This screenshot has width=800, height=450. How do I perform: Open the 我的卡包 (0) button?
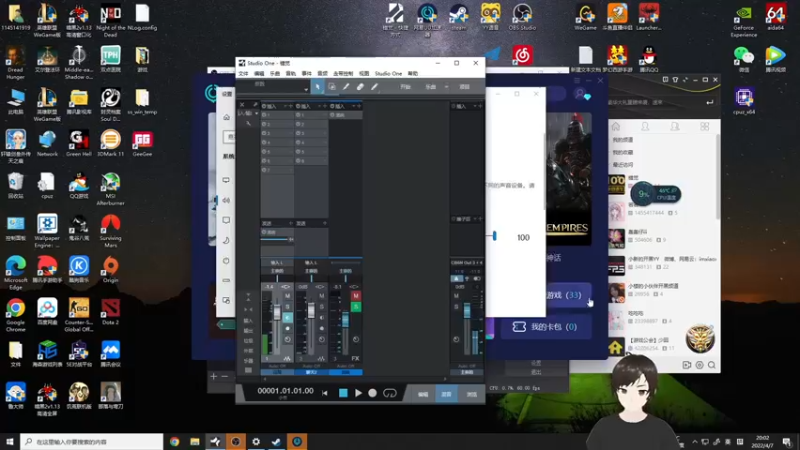pos(546,327)
